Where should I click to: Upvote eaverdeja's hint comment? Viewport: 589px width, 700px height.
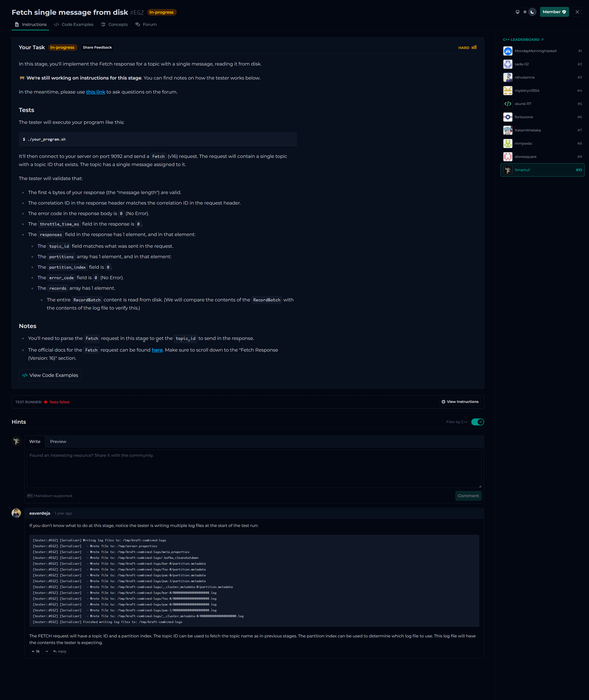coord(35,651)
